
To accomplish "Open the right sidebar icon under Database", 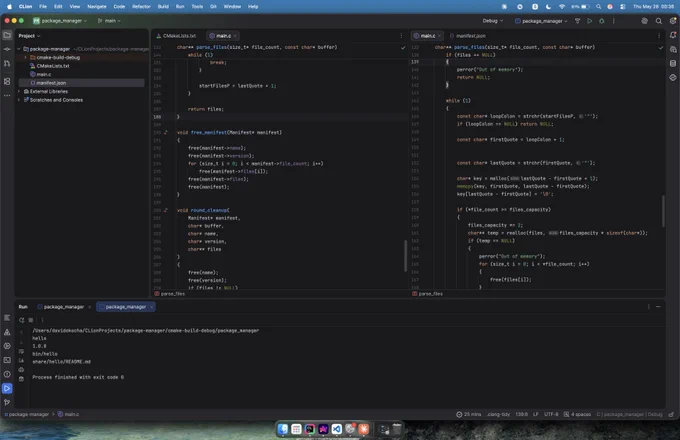I will (x=673, y=78).
